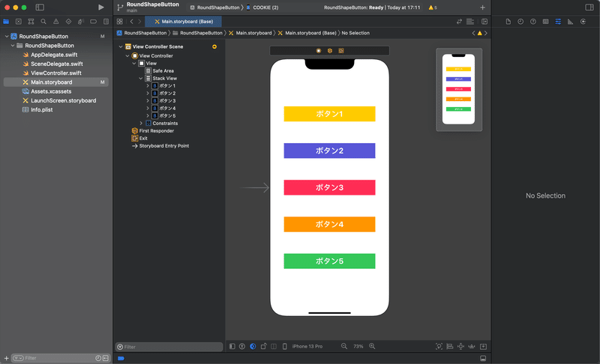Toggle the inspectors panel on the right
The image size is (600, 364).
[x=589, y=7]
